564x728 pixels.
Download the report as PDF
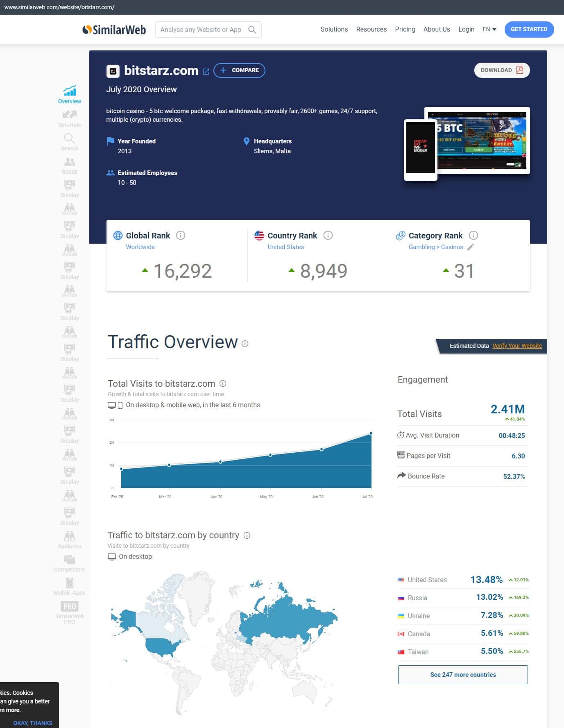point(502,70)
